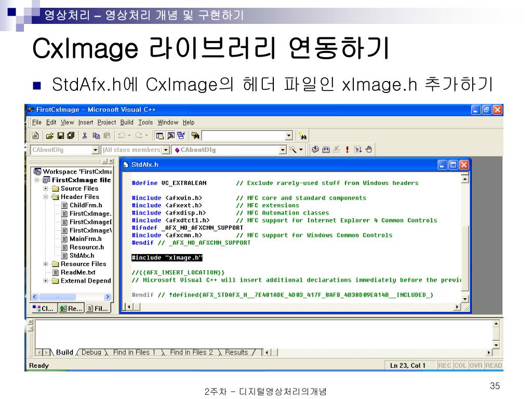Click the Compile icon in build toolbar
The image size is (532, 399).
[x=315, y=149]
